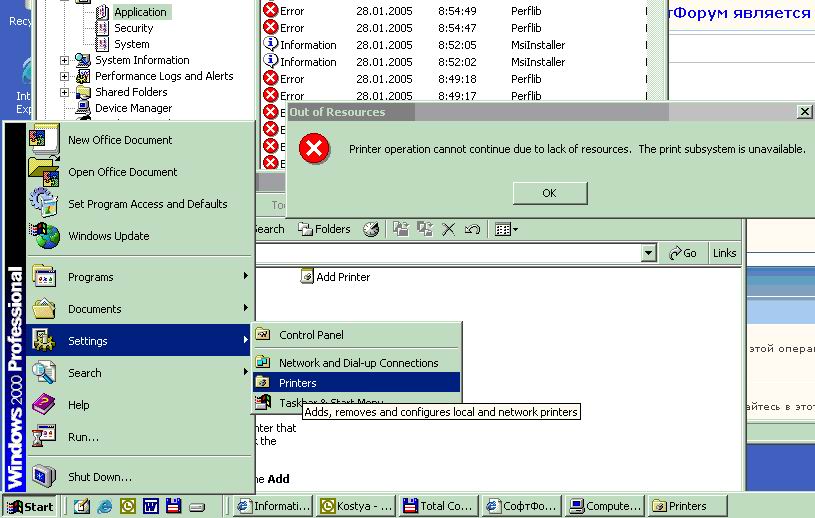
Task: Click the Windows Update globe icon
Action: tap(45, 236)
